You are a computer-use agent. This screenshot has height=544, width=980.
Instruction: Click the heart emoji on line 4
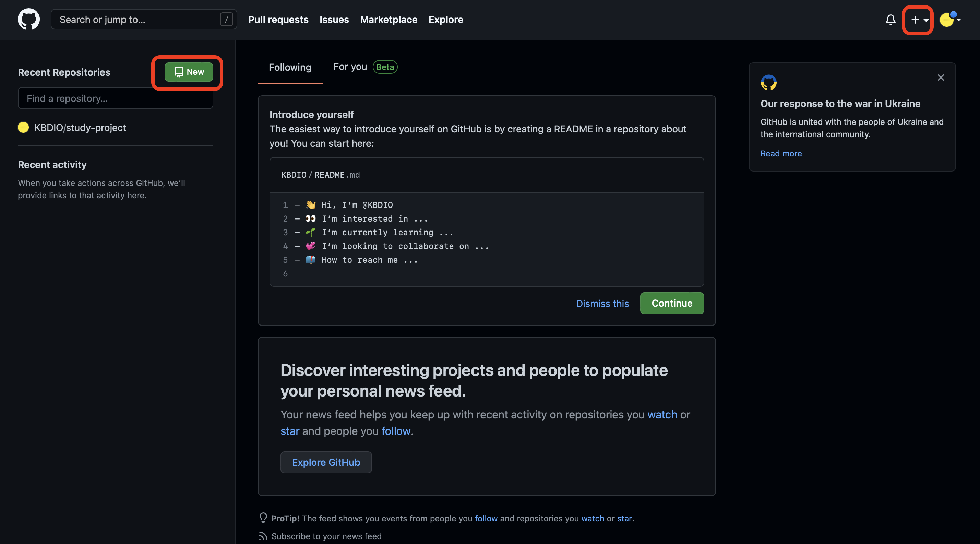(x=311, y=246)
